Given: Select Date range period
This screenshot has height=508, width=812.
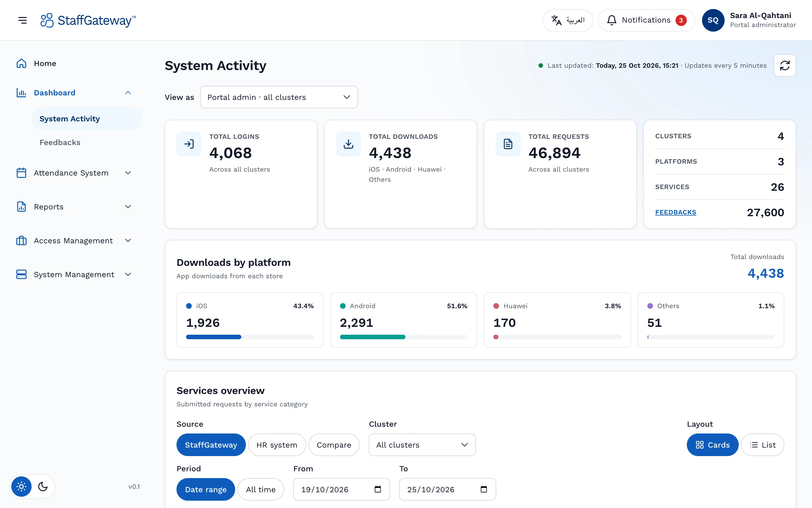Looking at the screenshot, I should coord(206,489).
